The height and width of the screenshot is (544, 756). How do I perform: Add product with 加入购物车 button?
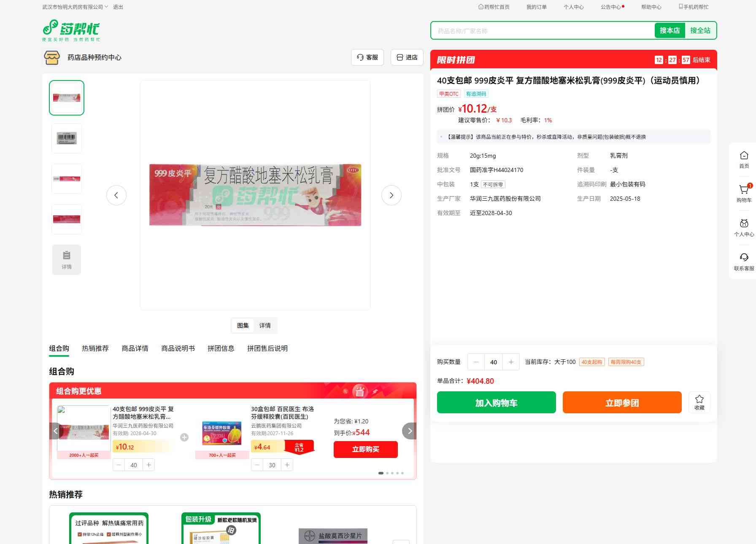pos(496,402)
